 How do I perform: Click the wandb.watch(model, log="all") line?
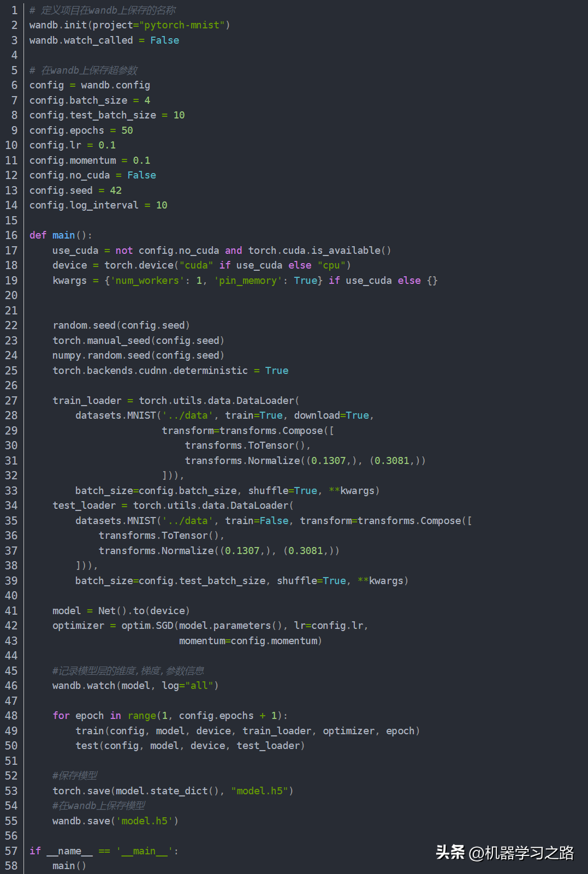(x=135, y=686)
